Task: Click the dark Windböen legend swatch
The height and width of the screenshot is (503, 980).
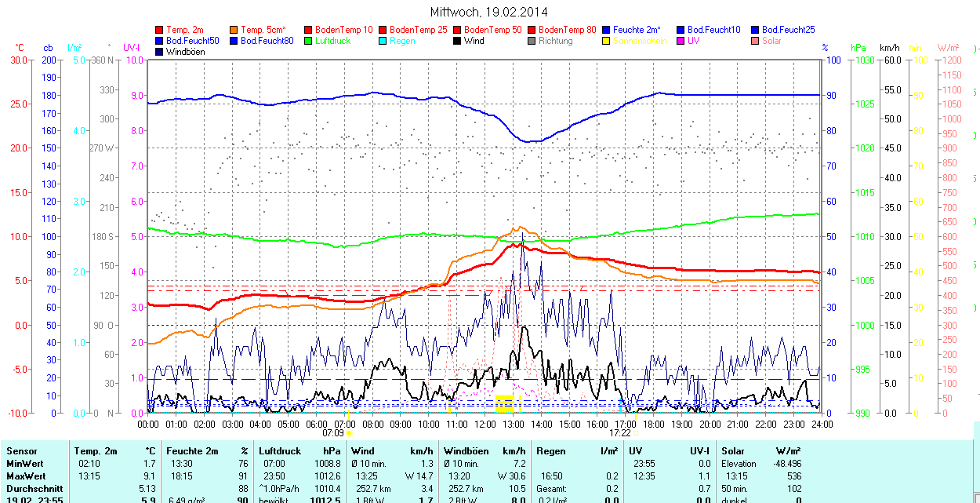Action: 160,52
